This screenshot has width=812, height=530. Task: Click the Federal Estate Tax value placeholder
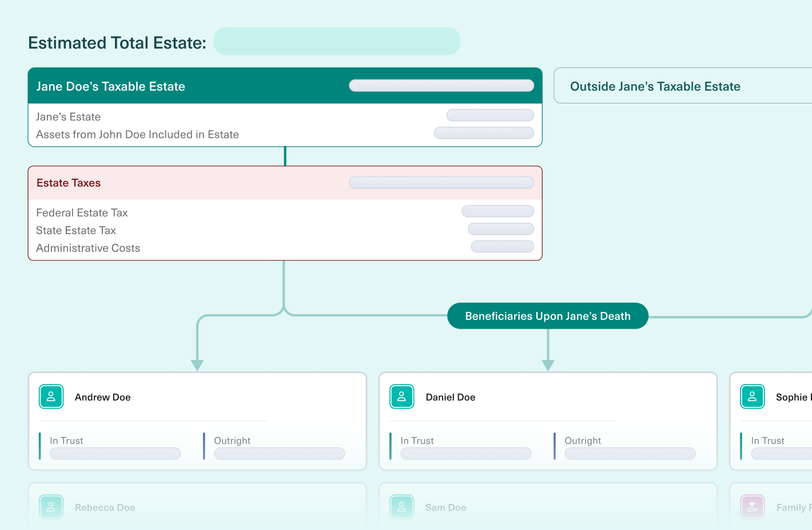point(498,211)
